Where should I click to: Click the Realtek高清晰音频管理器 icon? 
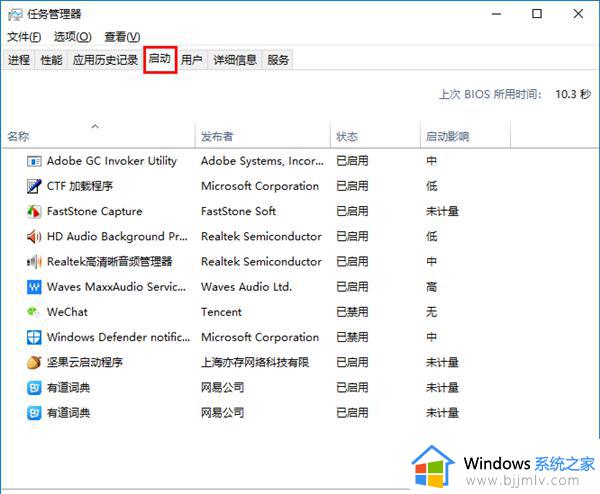(x=34, y=262)
